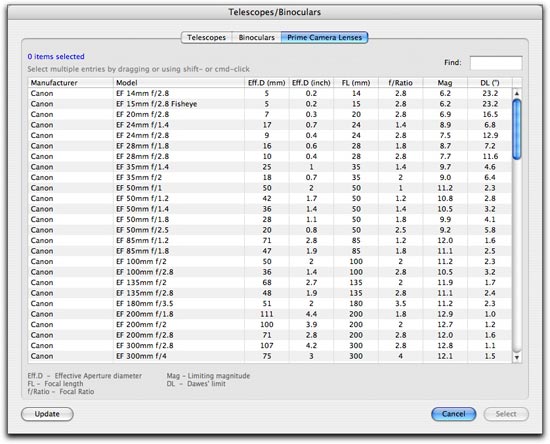Sort by the Model column header
Screen dimensions: 550x444
point(179,83)
